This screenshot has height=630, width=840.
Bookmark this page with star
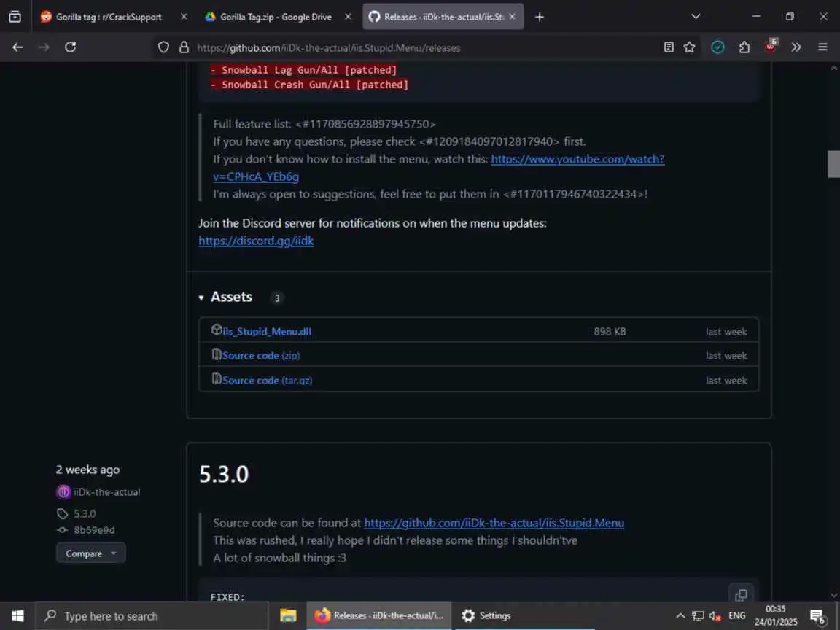click(x=690, y=47)
